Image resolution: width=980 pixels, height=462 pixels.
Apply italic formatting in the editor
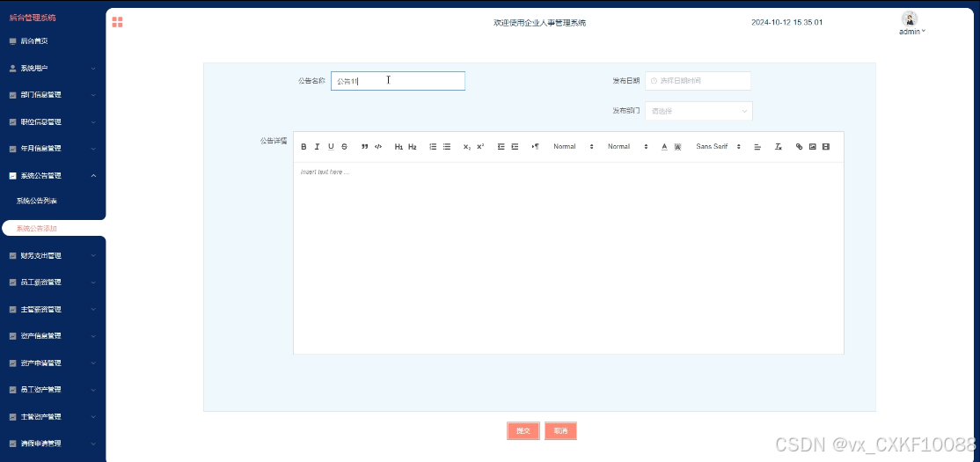317,147
